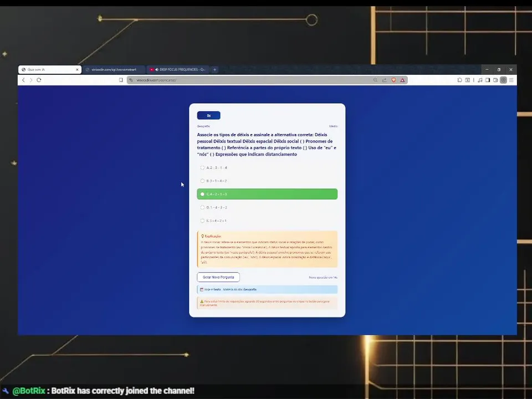
Task: Open the extensions puzzle icon
Action: (459, 80)
